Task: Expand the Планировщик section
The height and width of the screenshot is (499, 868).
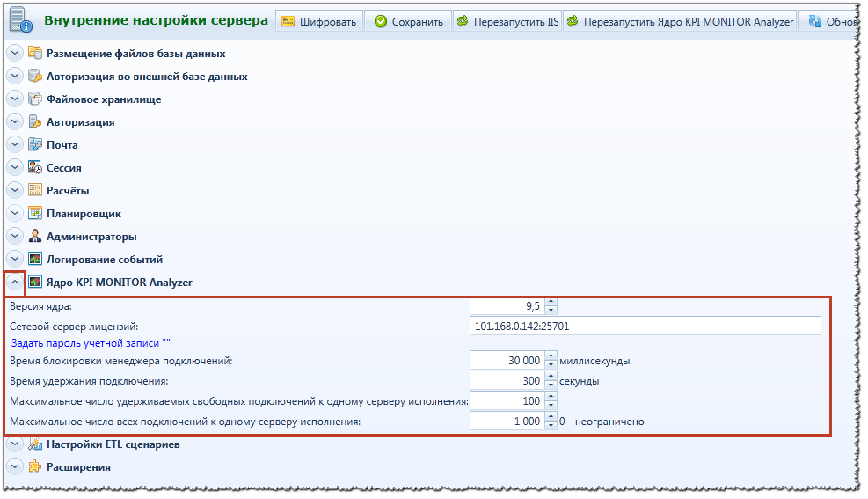Action: click(x=15, y=213)
